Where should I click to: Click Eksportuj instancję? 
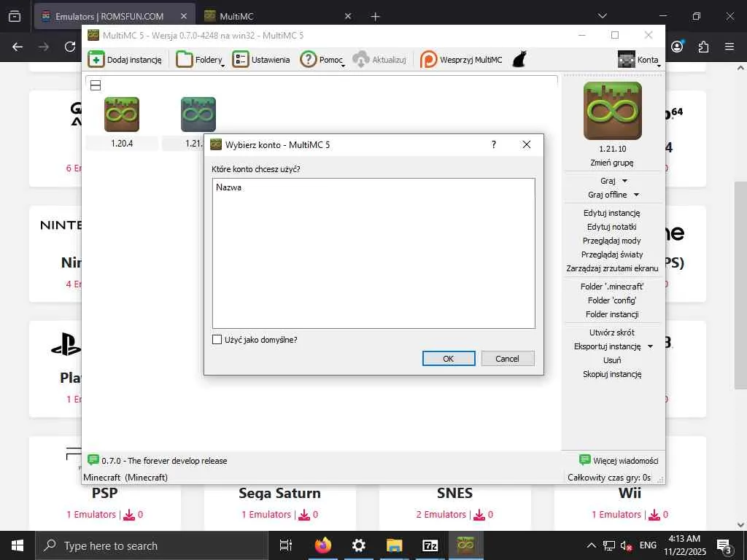pyautogui.click(x=607, y=346)
